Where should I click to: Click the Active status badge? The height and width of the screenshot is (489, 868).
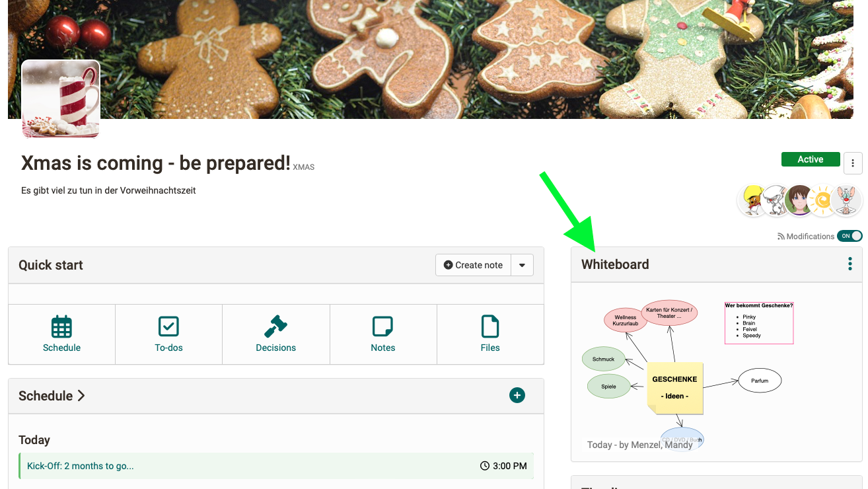click(x=811, y=159)
